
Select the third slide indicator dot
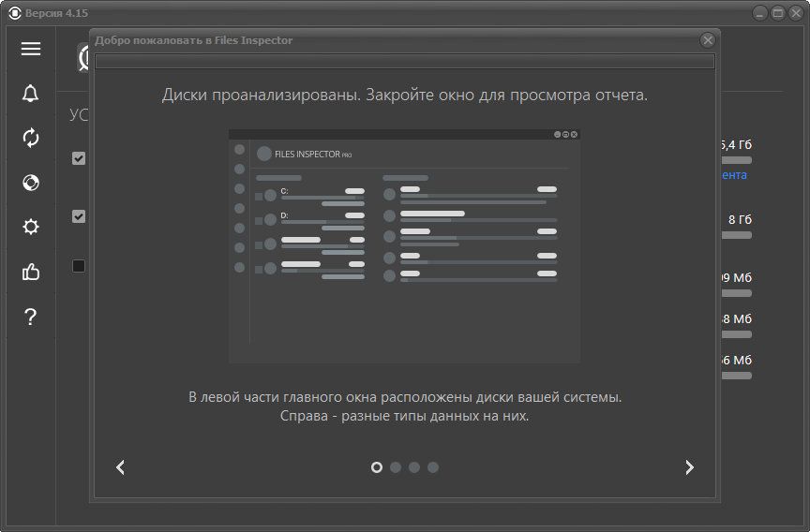tap(414, 467)
